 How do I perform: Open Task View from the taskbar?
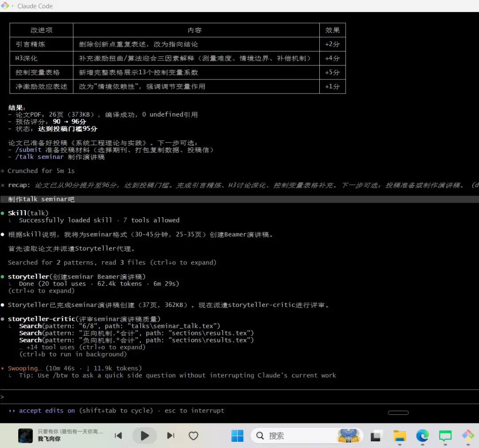(376, 436)
